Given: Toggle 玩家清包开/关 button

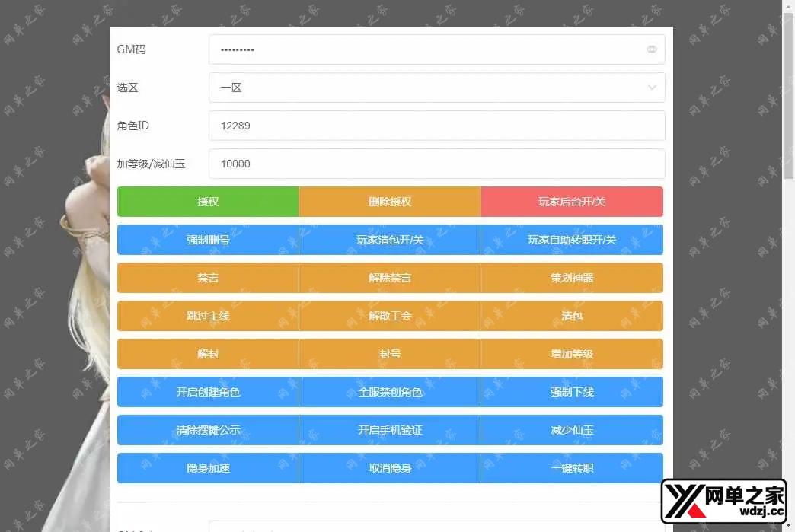Looking at the screenshot, I should coord(390,240).
